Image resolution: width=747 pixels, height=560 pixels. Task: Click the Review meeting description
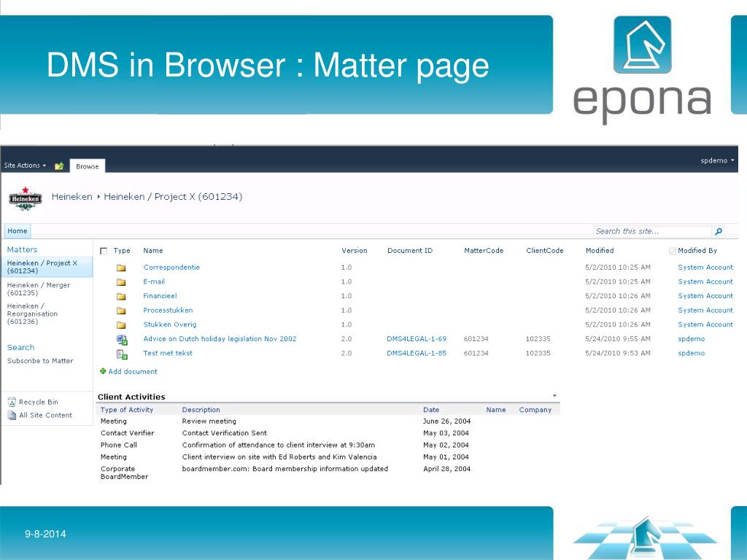[x=209, y=421]
